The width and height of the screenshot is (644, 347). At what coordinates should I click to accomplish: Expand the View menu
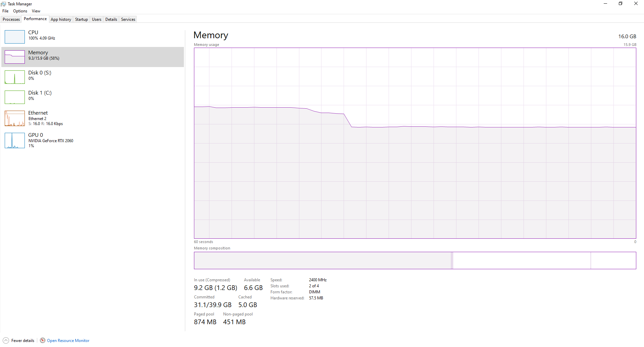(36, 11)
